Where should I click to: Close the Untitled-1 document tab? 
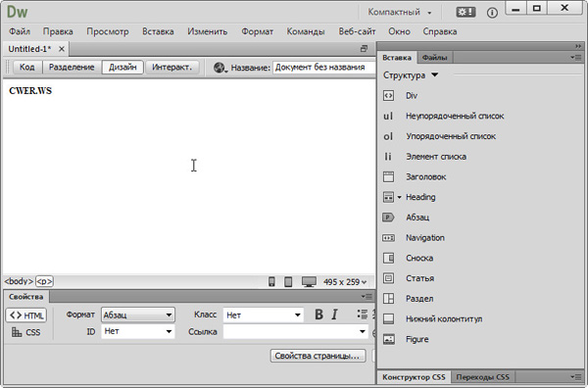coord(62,49)
